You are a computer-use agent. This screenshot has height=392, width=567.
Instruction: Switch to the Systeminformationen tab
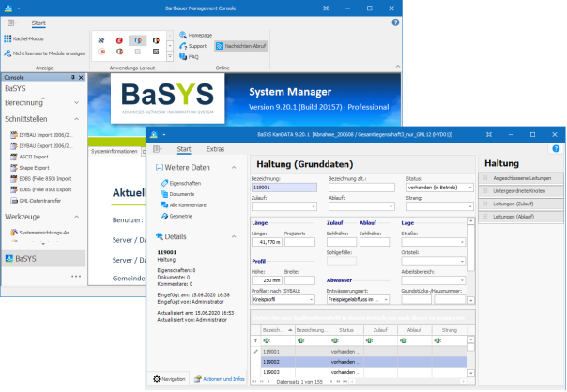[114, 151]
